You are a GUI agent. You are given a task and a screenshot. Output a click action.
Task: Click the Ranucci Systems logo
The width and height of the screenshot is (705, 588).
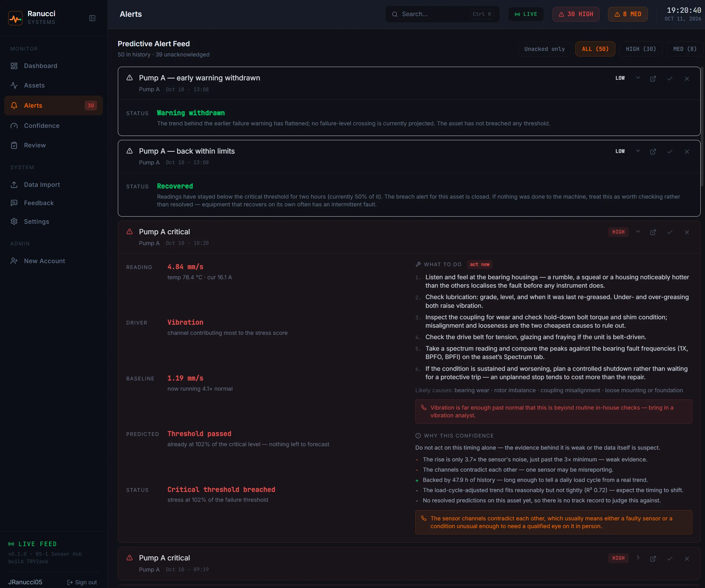(16, 18)
